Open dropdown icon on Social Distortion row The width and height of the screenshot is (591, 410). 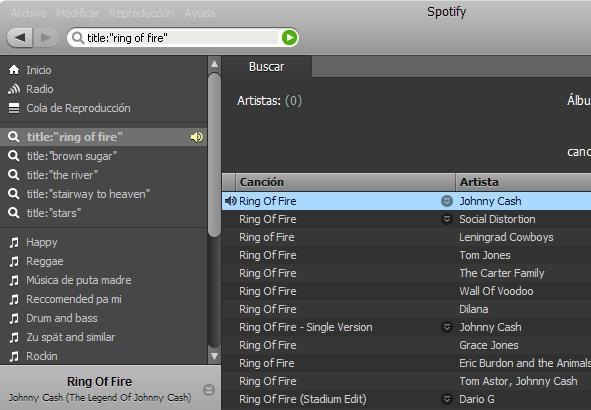click(x=447, y=219)
